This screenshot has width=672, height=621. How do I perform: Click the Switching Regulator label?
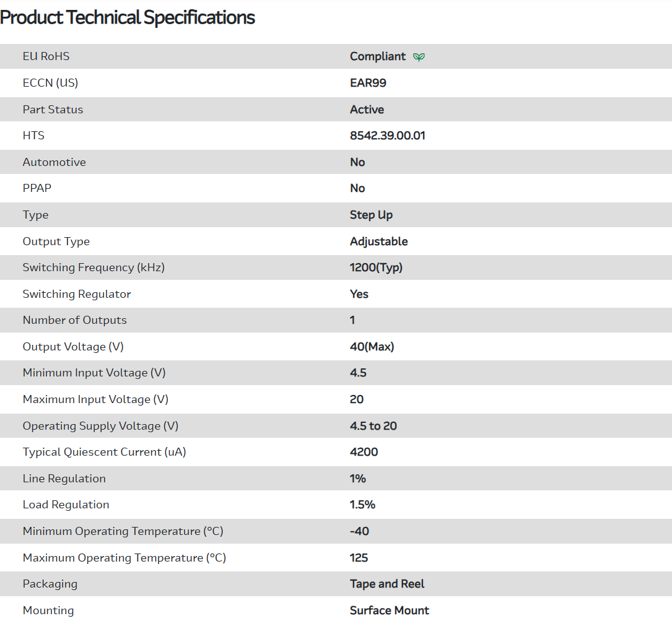[77, 294]
